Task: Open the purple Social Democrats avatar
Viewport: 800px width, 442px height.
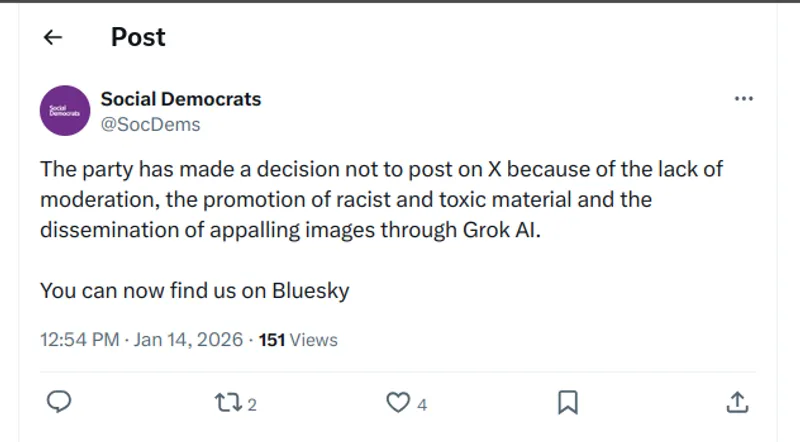Action: pos(64,110)
